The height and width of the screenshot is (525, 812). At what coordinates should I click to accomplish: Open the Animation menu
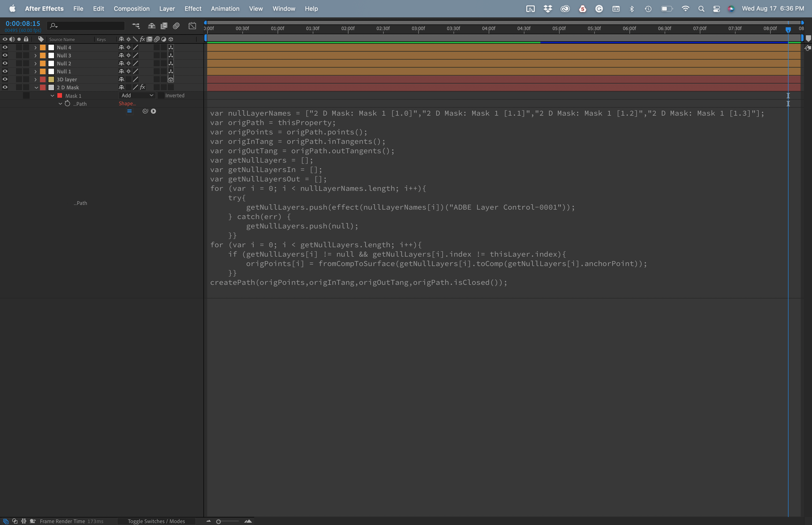point(225,8)
